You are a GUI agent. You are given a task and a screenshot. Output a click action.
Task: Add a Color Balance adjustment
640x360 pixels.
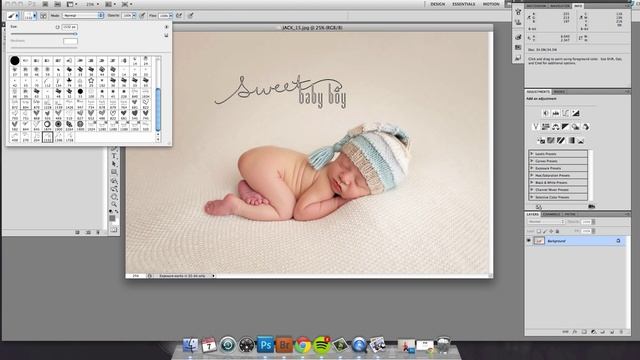(556, 127)
